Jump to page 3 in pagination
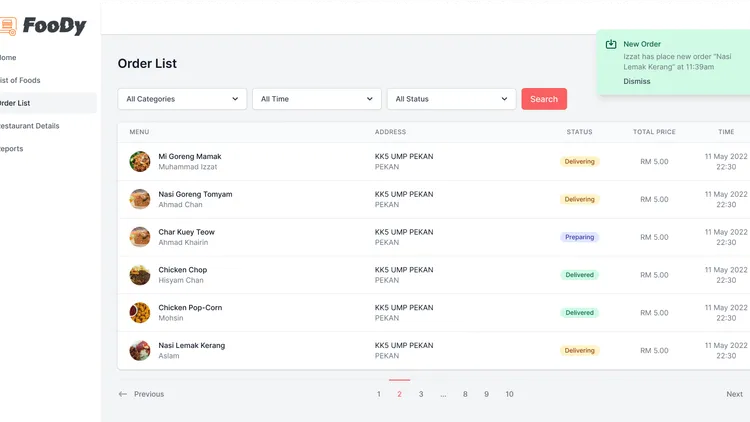 pyautogui.click(x=421, y=394)
